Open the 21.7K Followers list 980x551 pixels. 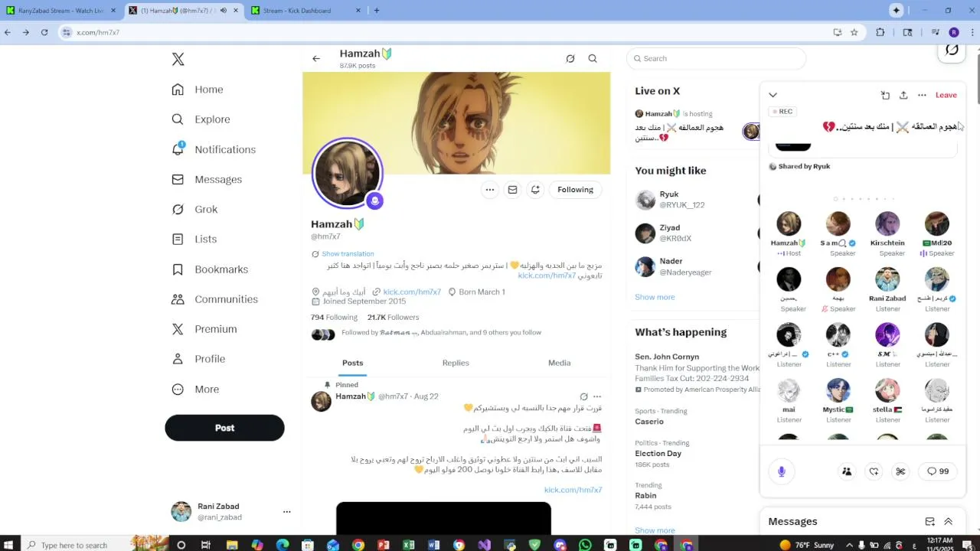[393, 318]
